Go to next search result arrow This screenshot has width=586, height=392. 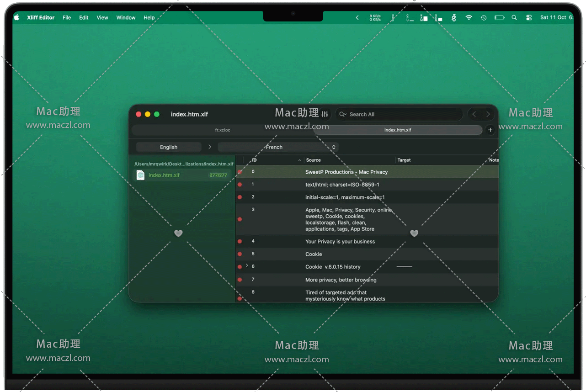[x=488, y=114]
